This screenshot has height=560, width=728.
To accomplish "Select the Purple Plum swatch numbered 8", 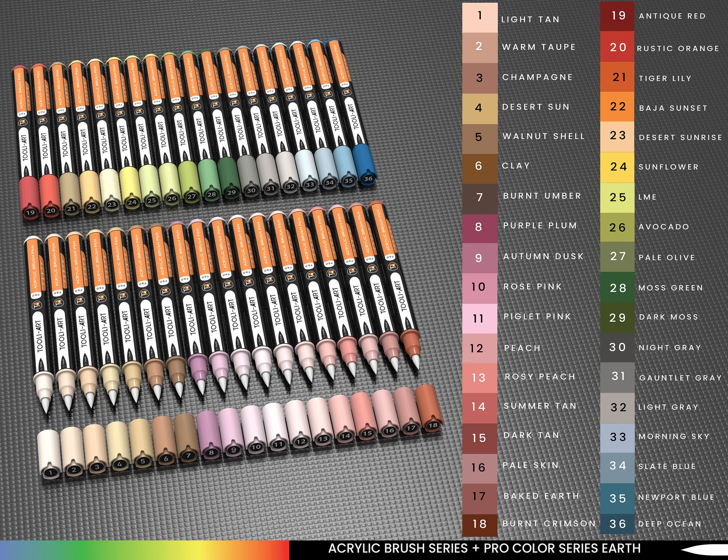I will pos(480,228).
